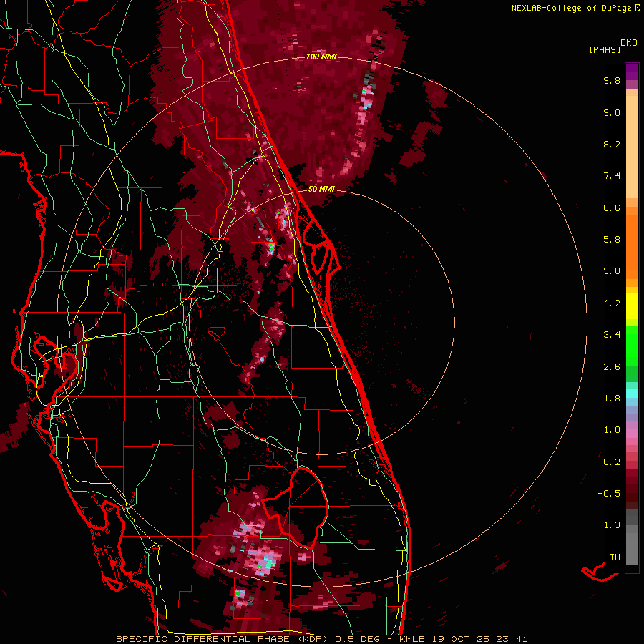Click the Specific Differential Phase (KDP) caption text

tap(223, 639)
